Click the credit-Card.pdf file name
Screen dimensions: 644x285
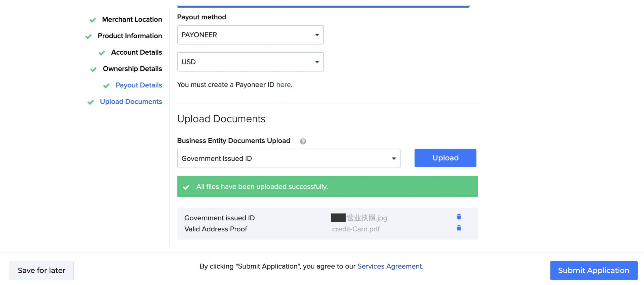[x=356, y=229]
